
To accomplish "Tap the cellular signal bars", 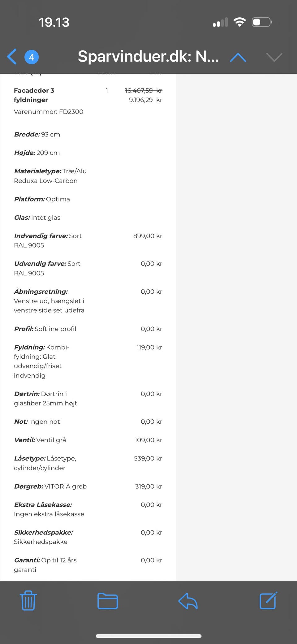I will point(220,22).
